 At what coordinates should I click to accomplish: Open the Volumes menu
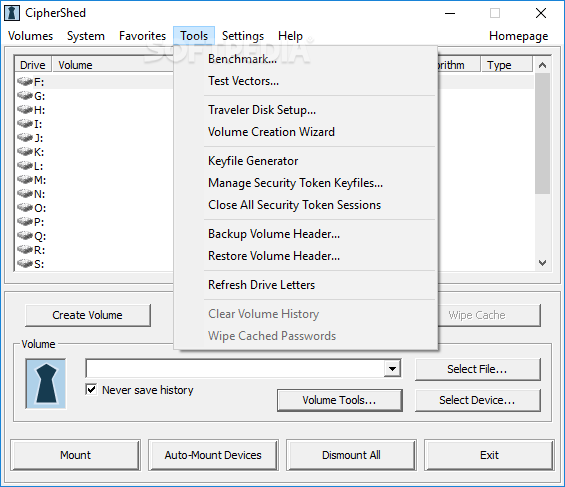pyautogui.click(x=30, y=36)
